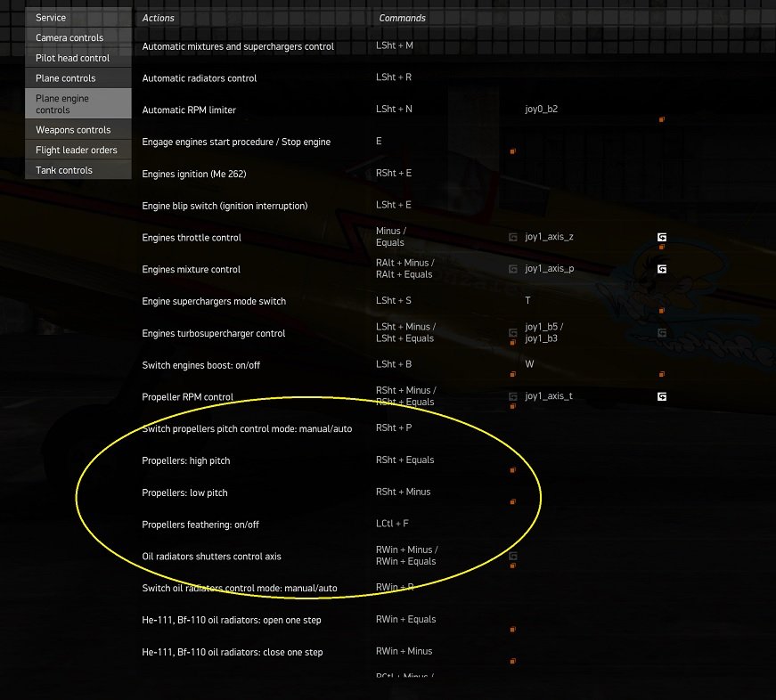Select Propellers feathering: on/off action

[200, 525]
